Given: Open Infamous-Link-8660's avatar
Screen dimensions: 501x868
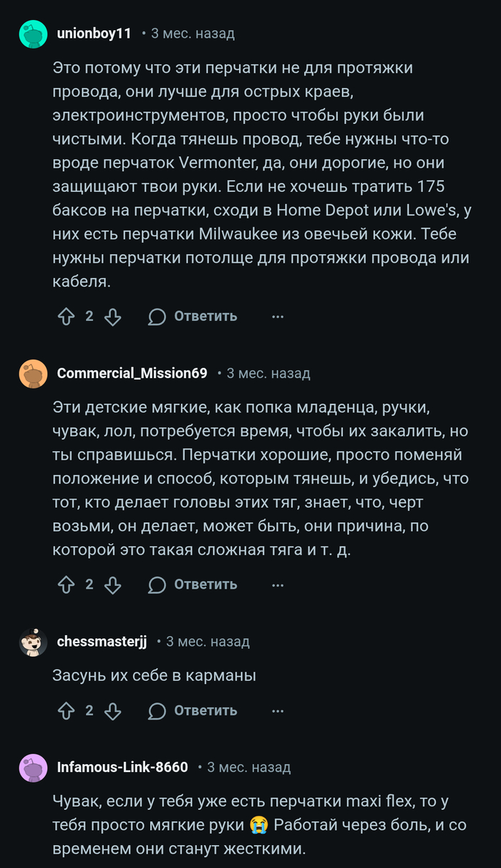Looking at the screenshot, I should pos(33,768).
